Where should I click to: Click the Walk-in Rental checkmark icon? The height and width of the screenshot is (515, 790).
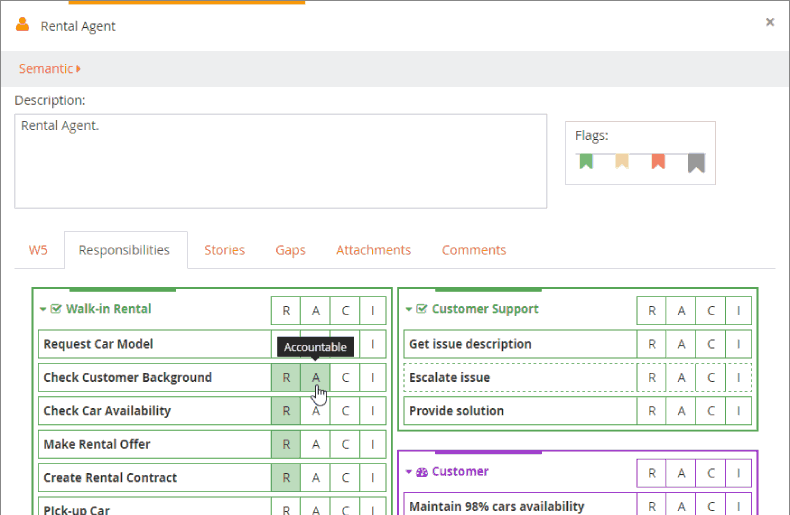click(x=56, y=310)
